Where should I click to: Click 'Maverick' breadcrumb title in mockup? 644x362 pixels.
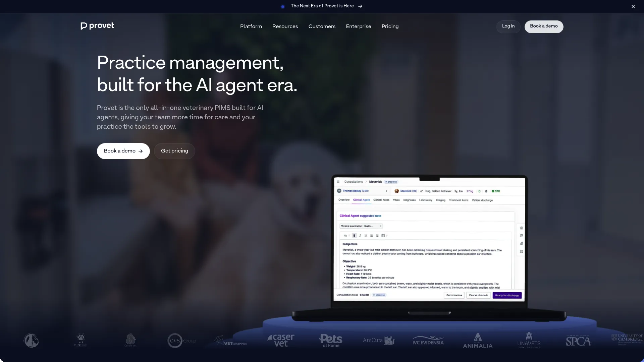pos(375,182)
